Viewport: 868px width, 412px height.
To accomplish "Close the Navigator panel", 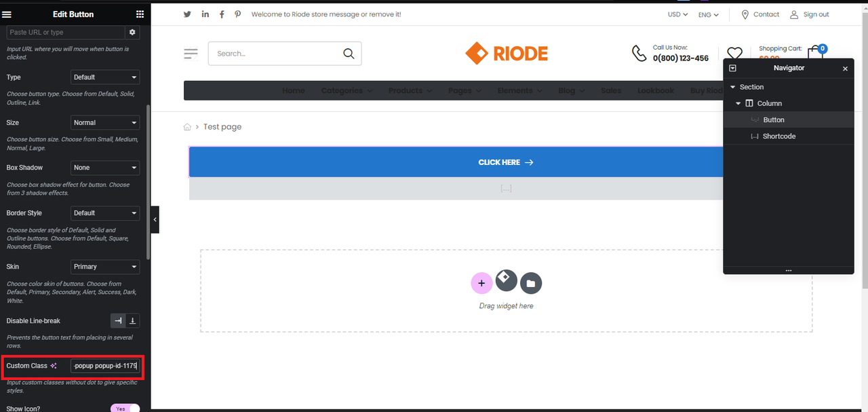I will 845,69.
